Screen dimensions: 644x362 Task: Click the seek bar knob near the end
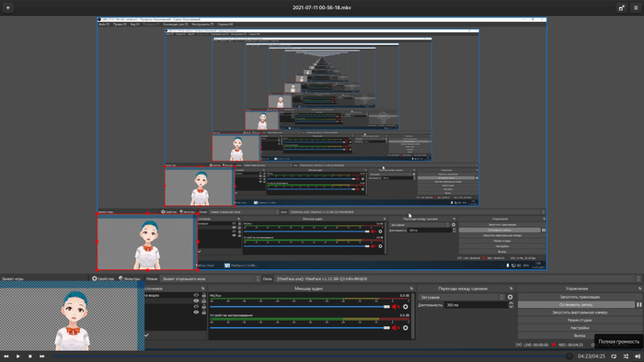point(569,356)
